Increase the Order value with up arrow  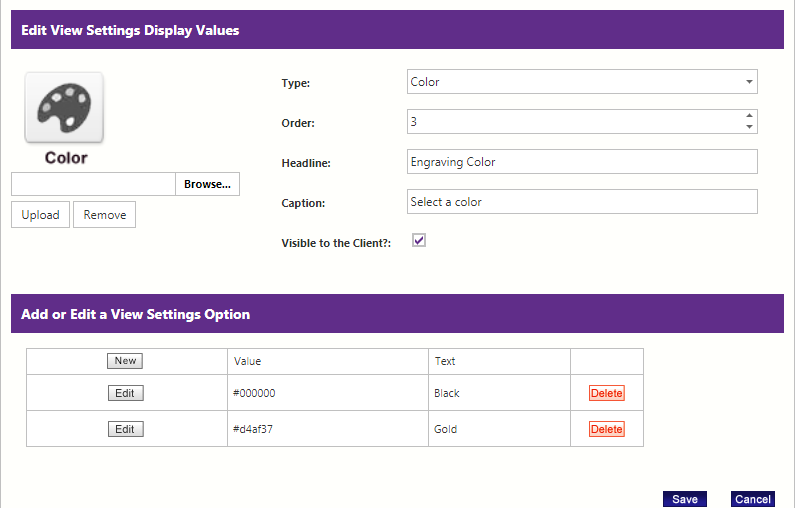pyautogui.click(x=749, y=116)
